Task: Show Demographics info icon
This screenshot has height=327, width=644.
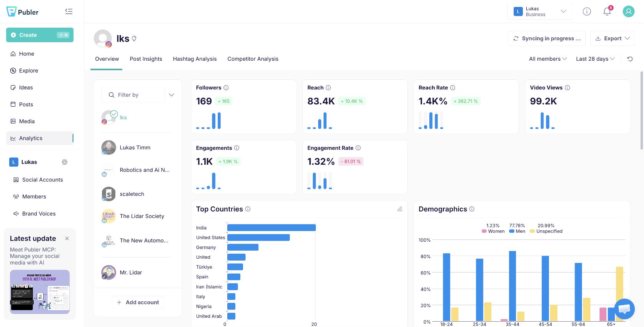Action: click(472, 209)
